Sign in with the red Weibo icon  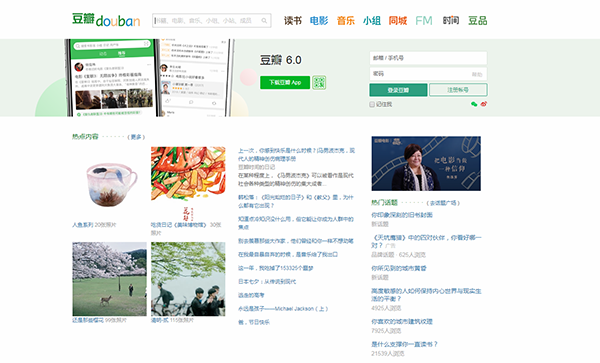point(484,104)
